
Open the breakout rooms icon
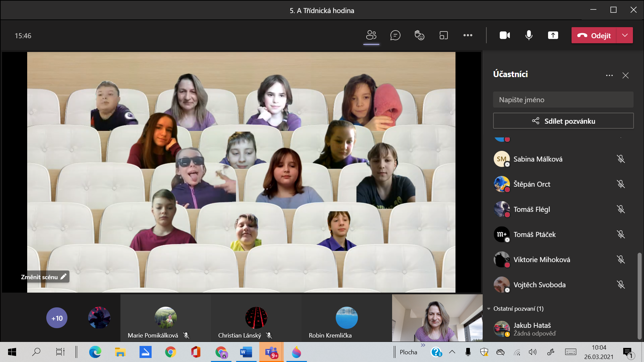[x=443, y=35]
